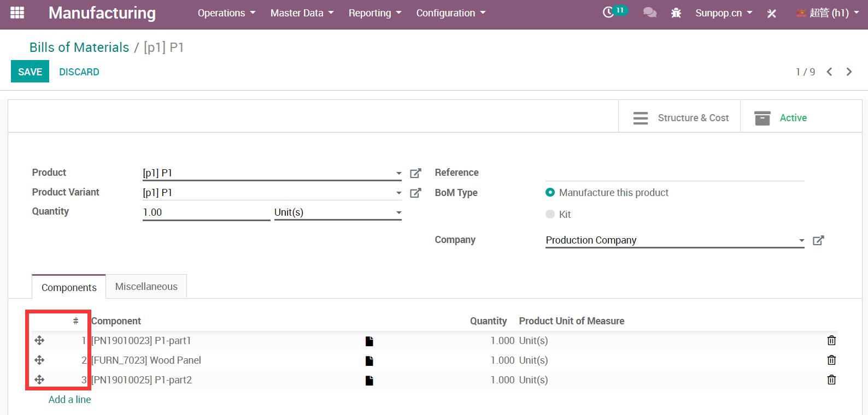Grab the drag handle of P1-part1 row
The height and width of the screenshot is (415, 868).
(x=39, y=341)
